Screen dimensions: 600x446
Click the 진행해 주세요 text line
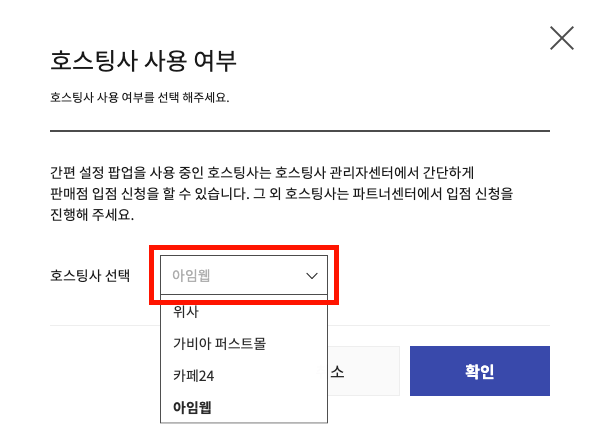(91, 214)
